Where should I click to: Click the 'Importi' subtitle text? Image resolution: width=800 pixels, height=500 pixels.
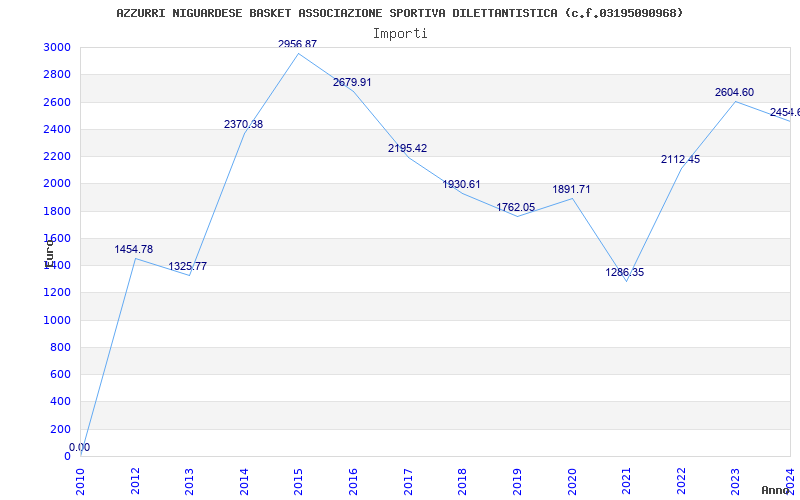pyautogui.click(x=400, y=34)
